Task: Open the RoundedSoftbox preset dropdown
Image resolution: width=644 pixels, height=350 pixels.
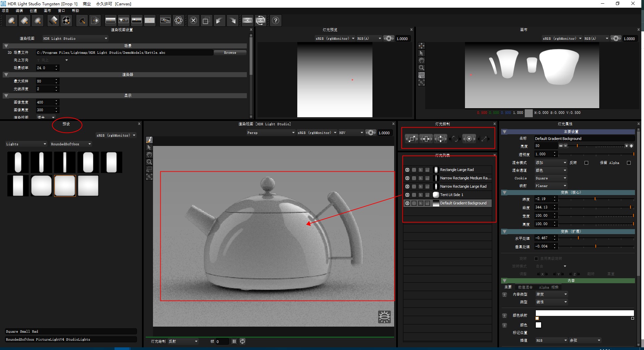Action: tap(70, 144)
